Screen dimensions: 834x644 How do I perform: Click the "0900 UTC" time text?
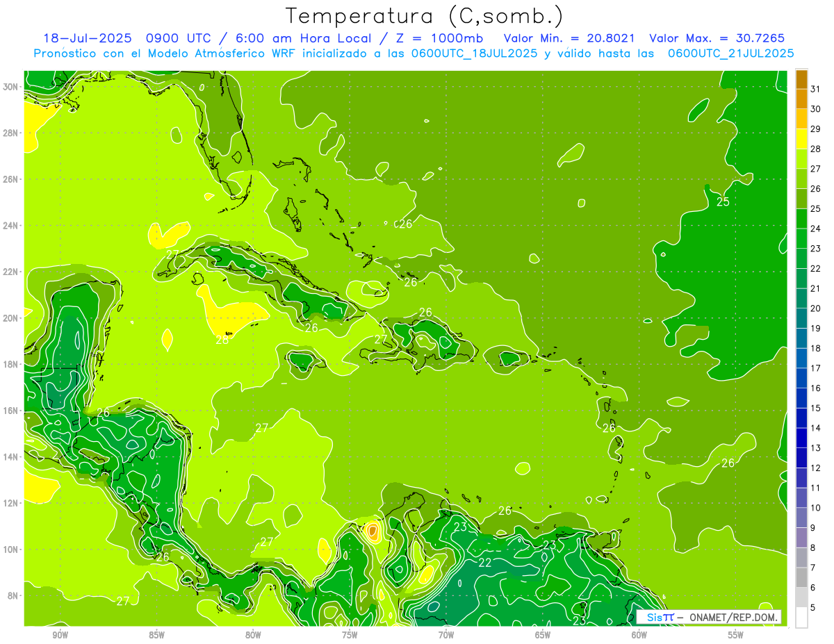tap(180, 38)
